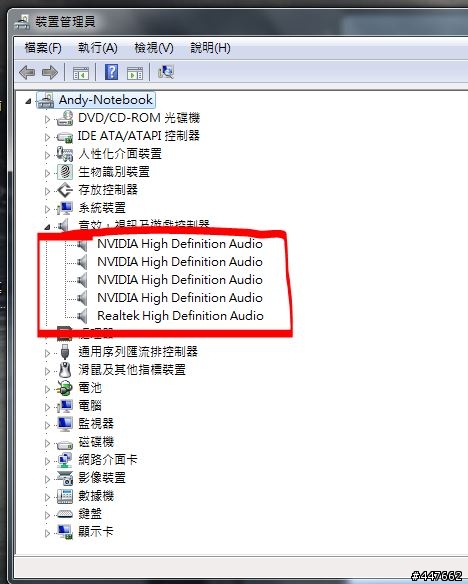The width and height of the screenshot is (468, 584).
Task: Select the 電池 label
Action: [x=90, y=388]
